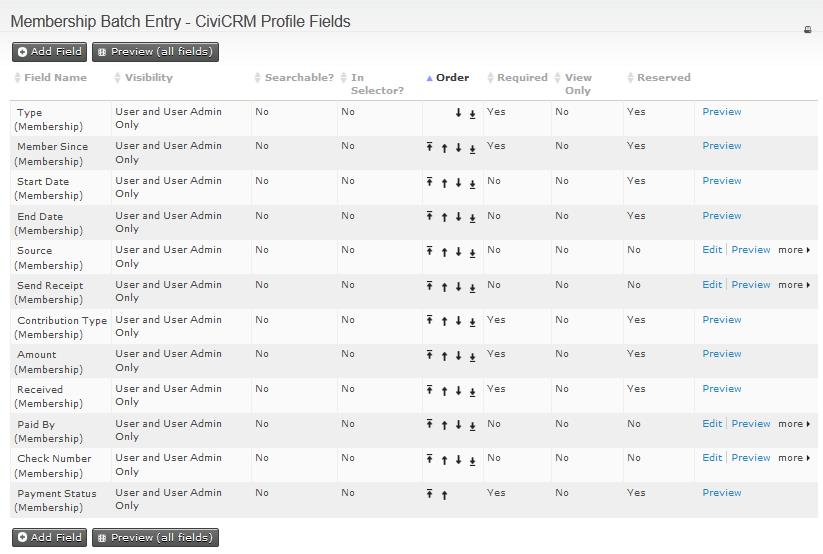Viewport: 823px width, 554px height.
Task: Move Amount field to the top
Action: (429, 355)
